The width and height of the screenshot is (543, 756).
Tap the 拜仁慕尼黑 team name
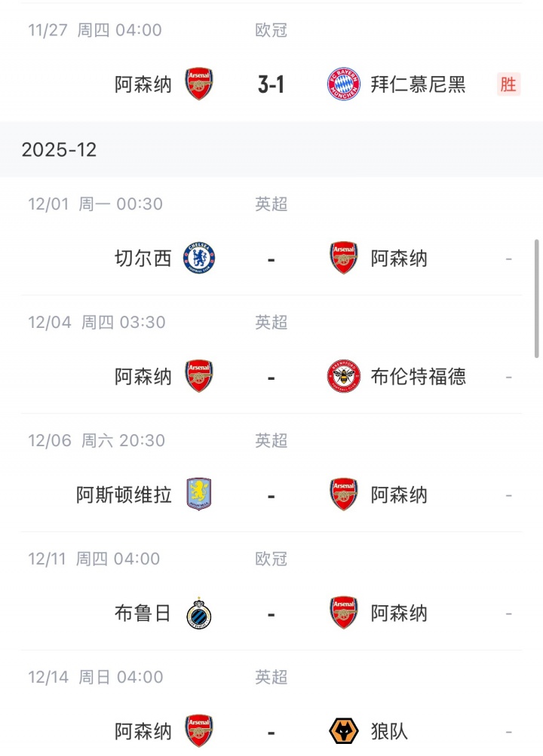point(418,85)
